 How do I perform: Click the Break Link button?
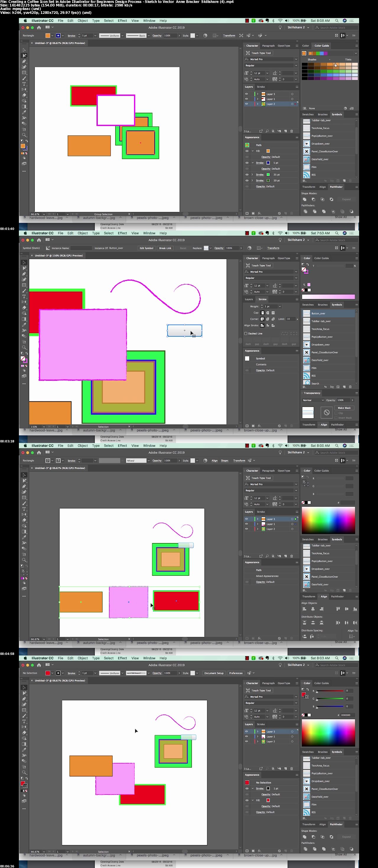(x=165, y=248)
